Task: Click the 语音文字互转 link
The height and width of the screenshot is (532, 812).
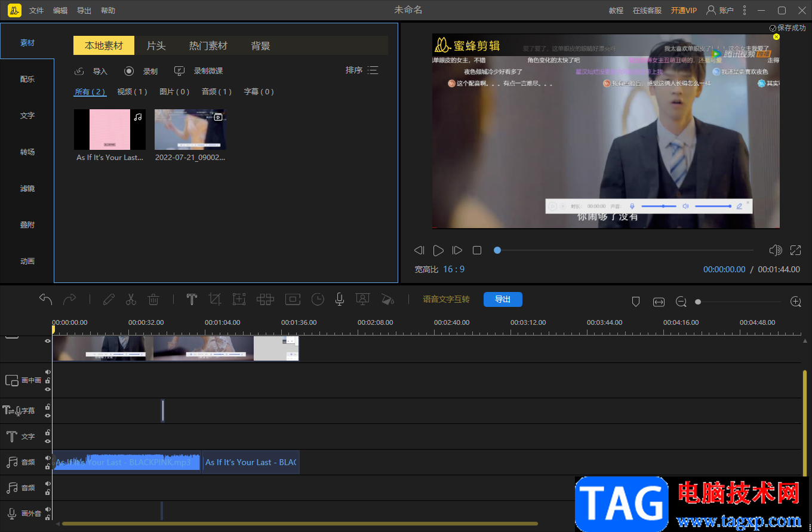Action: pyautogui.click(x=446, y=300)
